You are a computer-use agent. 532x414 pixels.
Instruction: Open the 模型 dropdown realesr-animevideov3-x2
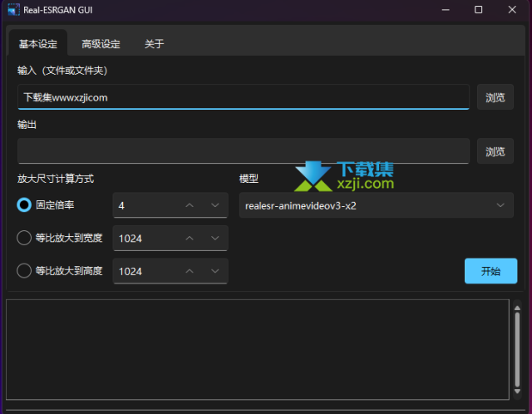377,205
